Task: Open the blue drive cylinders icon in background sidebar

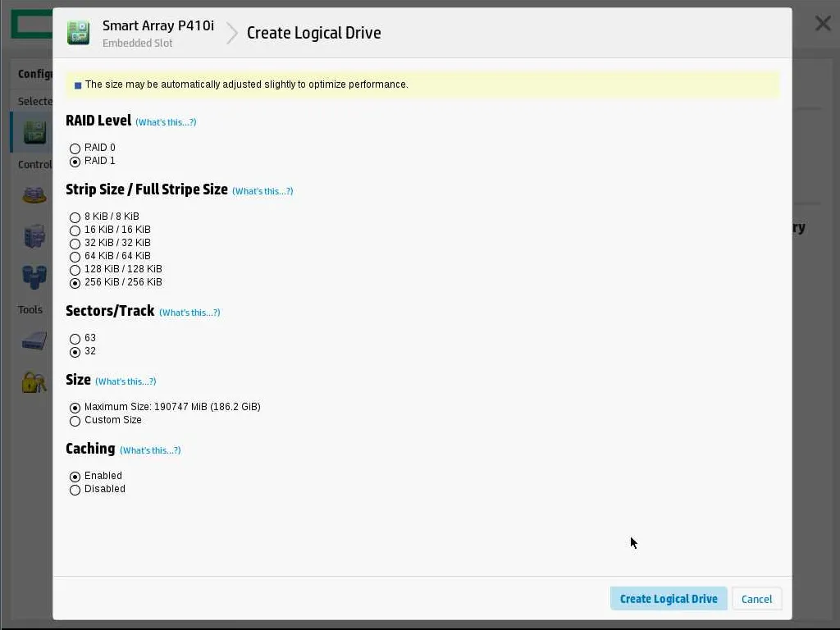Action: tap(34, 277)
